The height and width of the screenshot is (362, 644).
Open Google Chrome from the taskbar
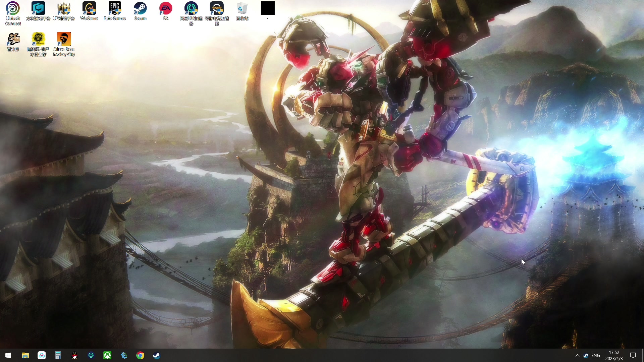click(x=140, y=355)
